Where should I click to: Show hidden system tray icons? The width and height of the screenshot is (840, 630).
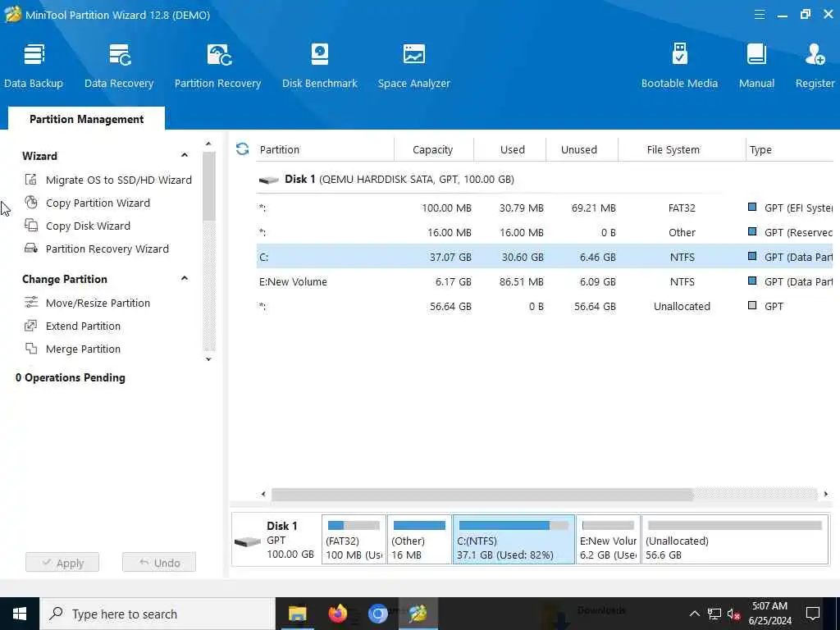click(x=694, y=614)
